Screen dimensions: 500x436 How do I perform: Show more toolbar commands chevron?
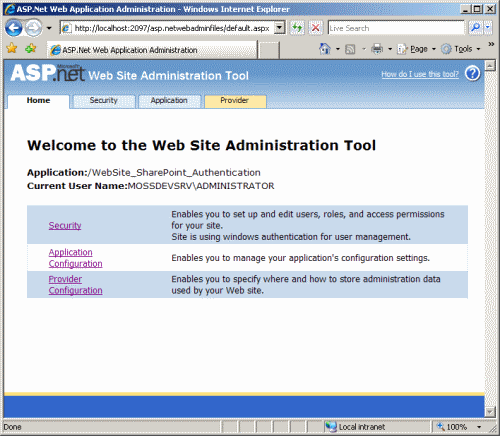(x=491, y=44)
